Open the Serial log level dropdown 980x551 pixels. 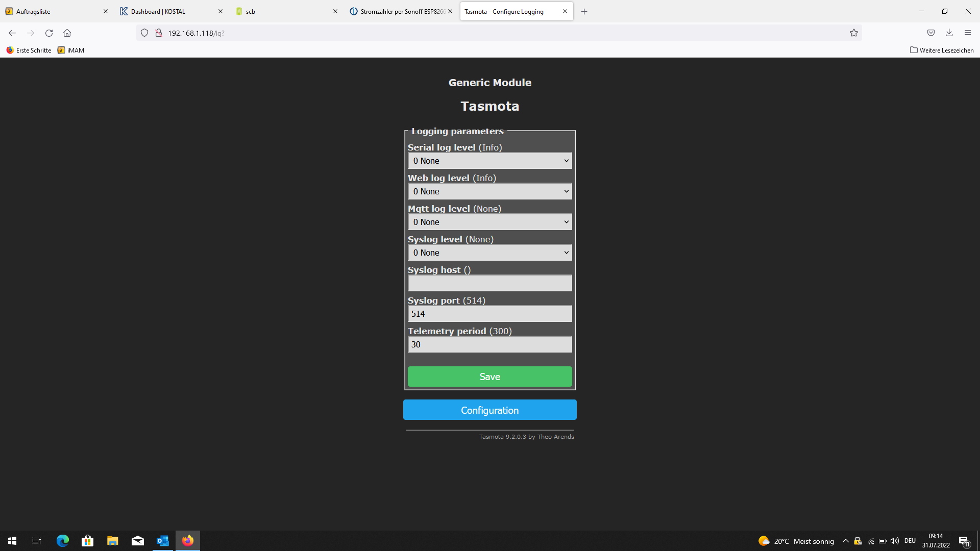pos(490,161)
